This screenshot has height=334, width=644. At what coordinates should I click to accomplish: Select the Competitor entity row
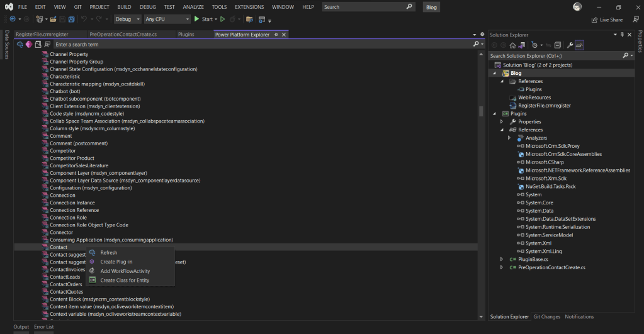click(62, 151)
